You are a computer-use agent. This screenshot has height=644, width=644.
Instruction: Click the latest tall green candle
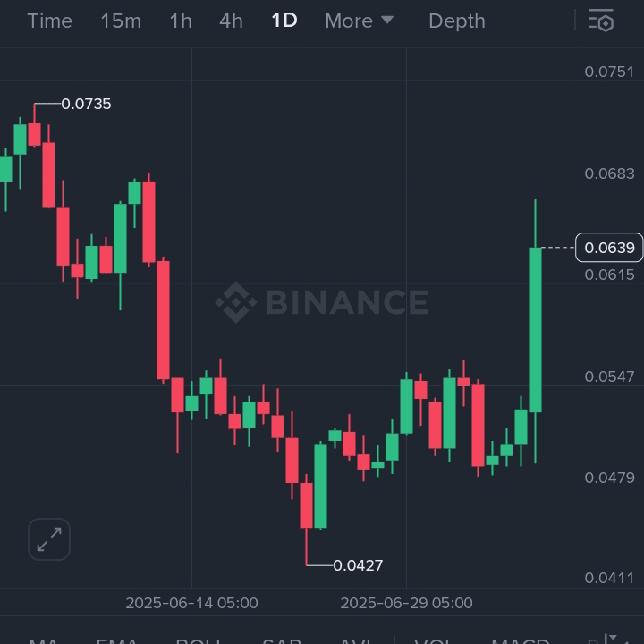tap(535, 329)
